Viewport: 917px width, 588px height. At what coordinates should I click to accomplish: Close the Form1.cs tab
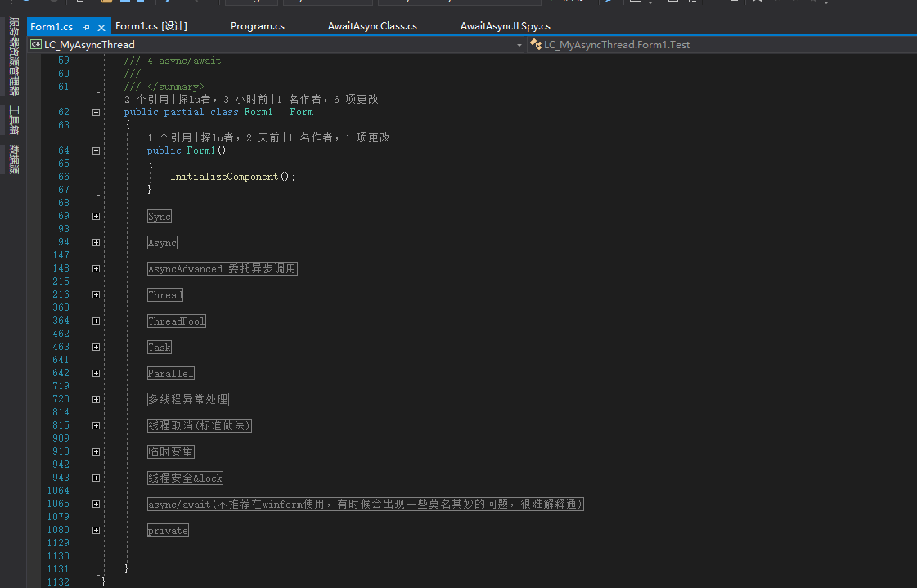coord(101,27)
